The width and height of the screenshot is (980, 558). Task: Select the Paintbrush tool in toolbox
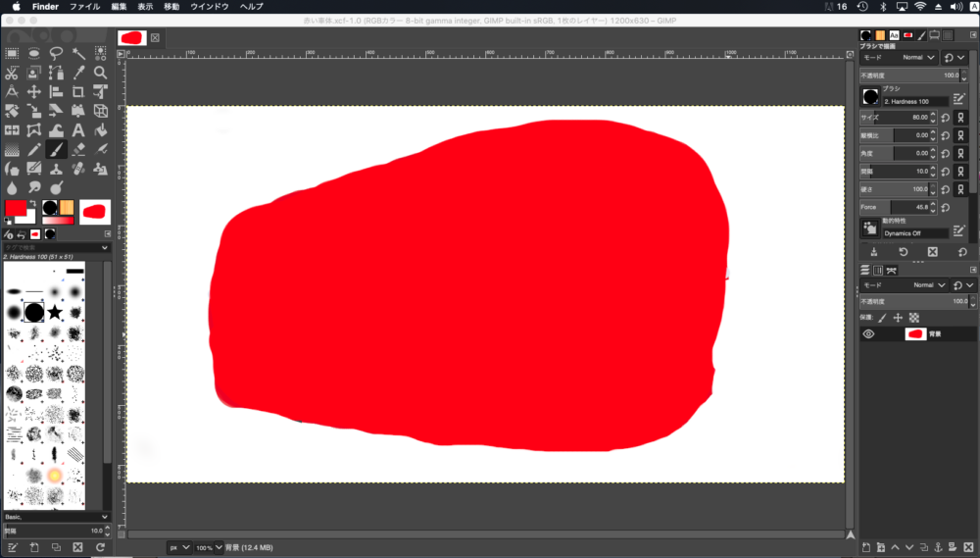(x=56, y=149)
